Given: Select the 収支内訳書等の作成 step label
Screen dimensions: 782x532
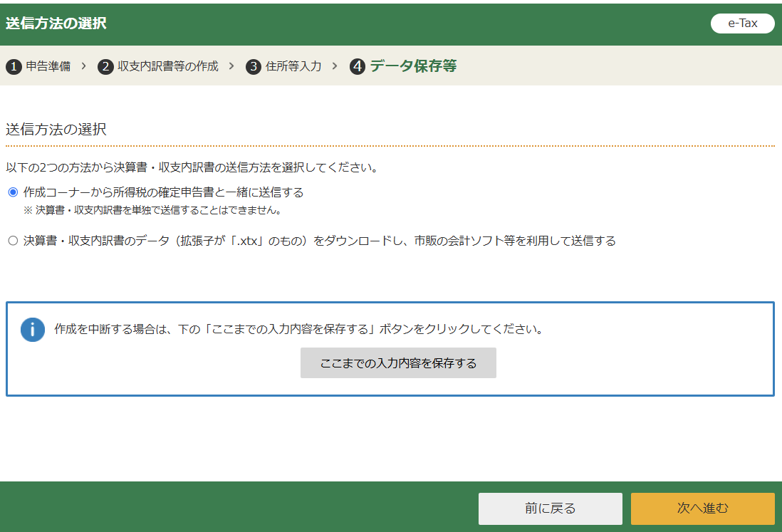Looking at the screenshot, I should [168, 66].
